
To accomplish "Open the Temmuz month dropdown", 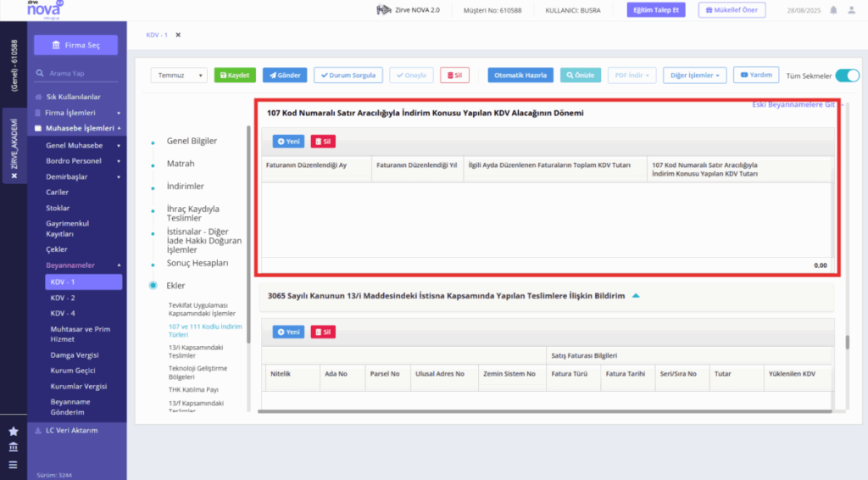I will pyautogui.click(x=179, y=75).
